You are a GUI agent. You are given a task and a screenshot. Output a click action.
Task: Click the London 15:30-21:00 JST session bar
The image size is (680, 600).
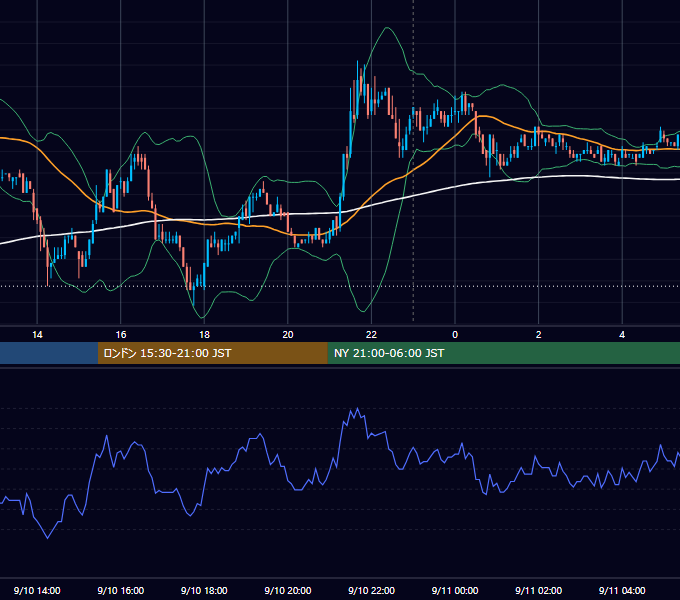(212, 353)
